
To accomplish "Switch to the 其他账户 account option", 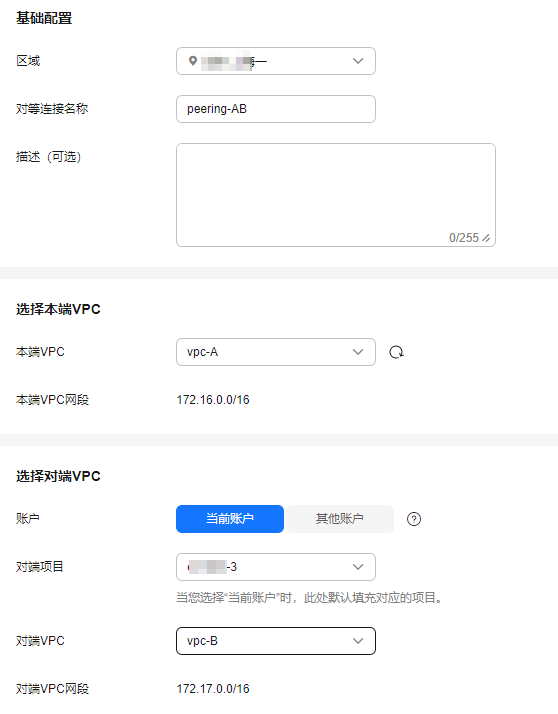I will click(339, 519).
